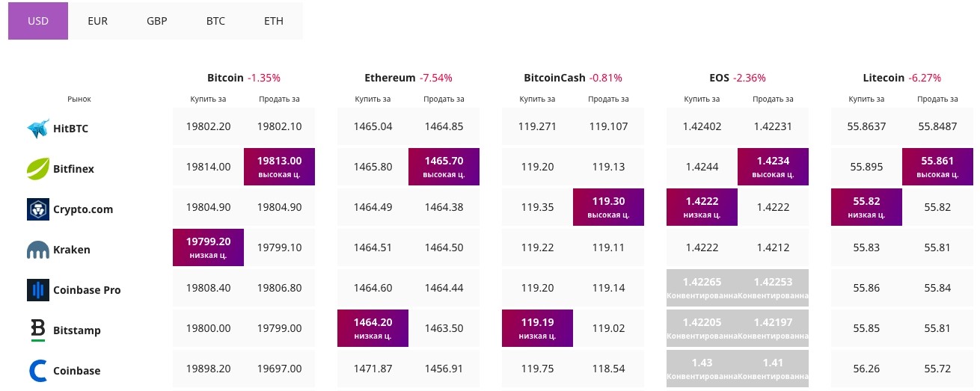Viewport: 980px width, 391px height.
Task: Open the Bitcoin column header
Action: point(225,78)
